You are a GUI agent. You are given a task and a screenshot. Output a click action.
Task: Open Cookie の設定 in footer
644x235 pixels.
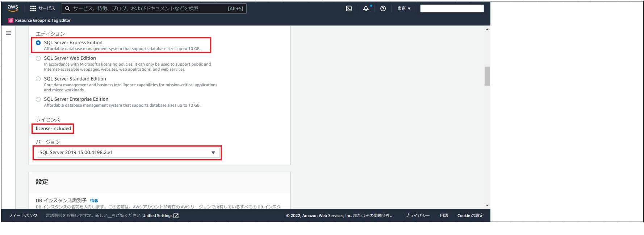tap(471, 215)
